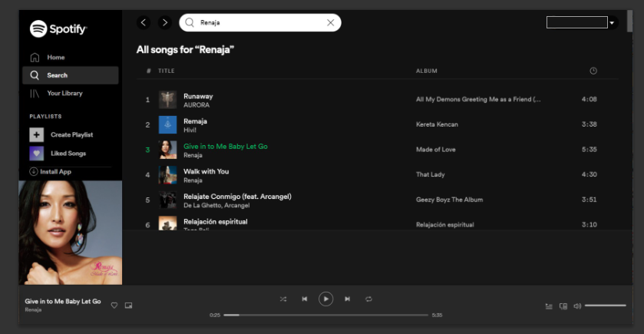This screenshot has width=644, height=334.
Task: Click the TITLE column header
Action: (x=167, y=71)
